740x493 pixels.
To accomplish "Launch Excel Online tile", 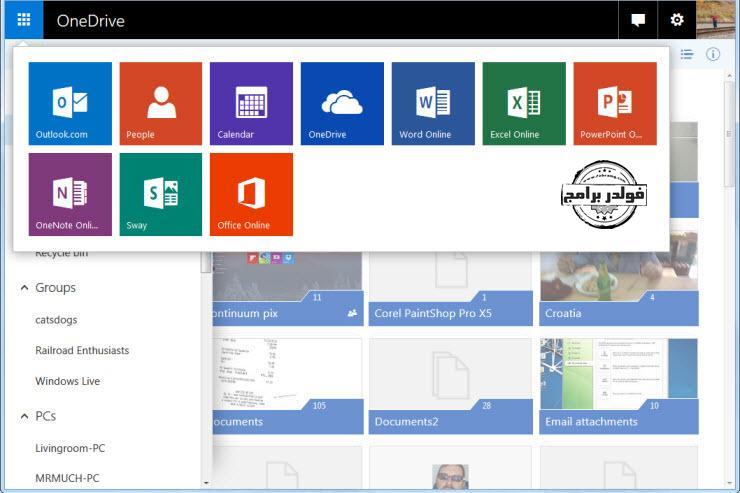I will (524, 103).
